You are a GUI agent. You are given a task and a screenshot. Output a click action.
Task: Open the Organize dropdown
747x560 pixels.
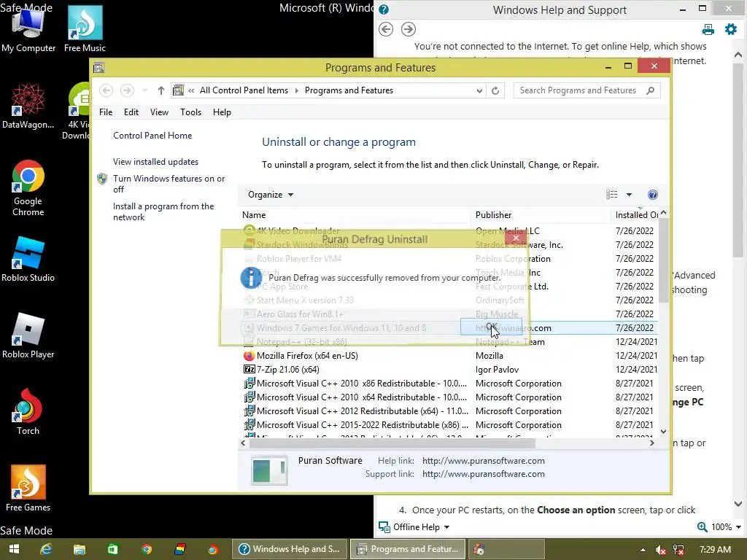click(x=271, y=195)
